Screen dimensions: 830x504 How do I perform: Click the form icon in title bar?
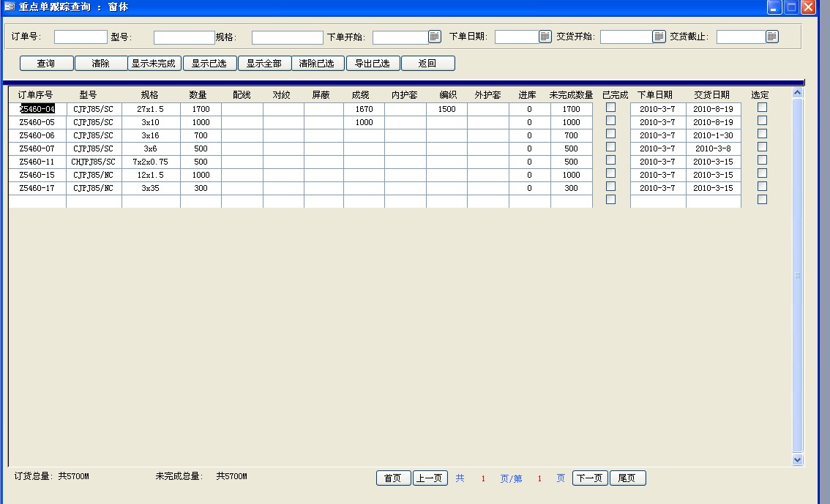[x=10, y=7]
